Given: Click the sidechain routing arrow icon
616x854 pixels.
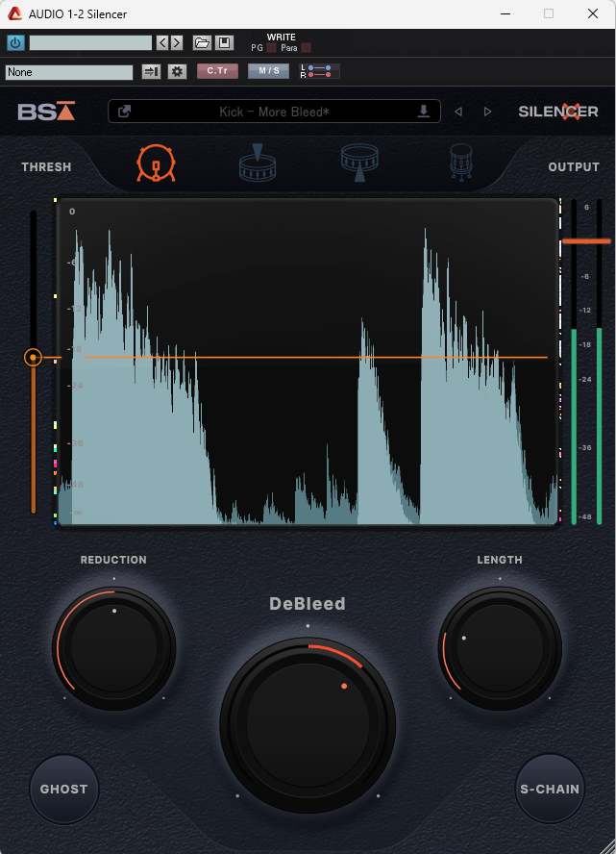Looking at the screenshot, I should click(151, 71).
